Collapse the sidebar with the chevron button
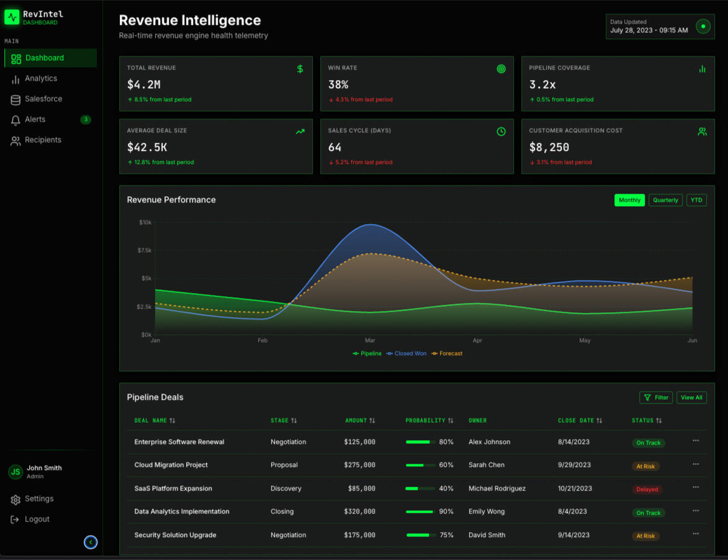Screen dimensions: 728x560 pos(91,543)
